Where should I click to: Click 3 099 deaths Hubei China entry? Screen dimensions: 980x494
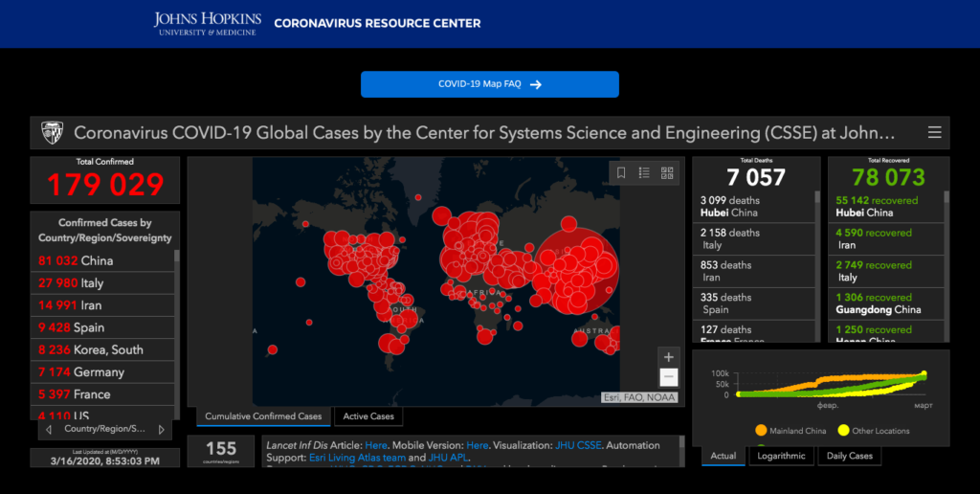click(753, 207)
